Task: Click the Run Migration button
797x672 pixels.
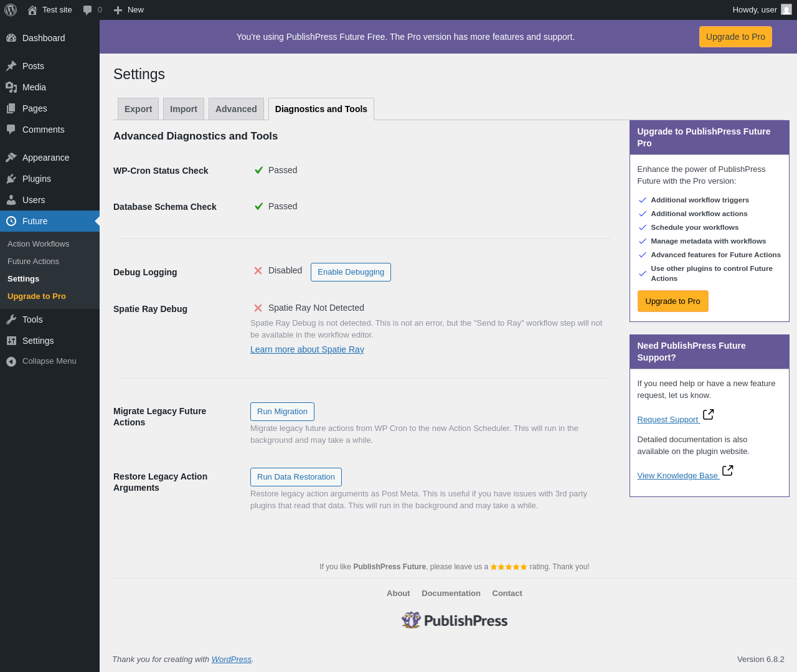Action: 282,412
